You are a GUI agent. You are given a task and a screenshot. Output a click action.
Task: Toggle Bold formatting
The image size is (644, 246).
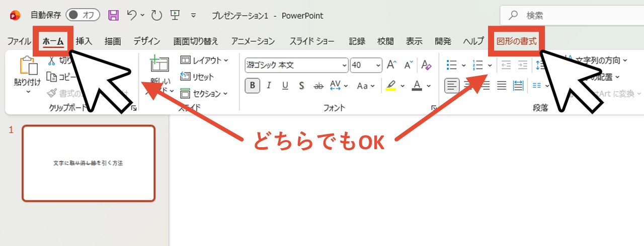(x=252, y=86)
